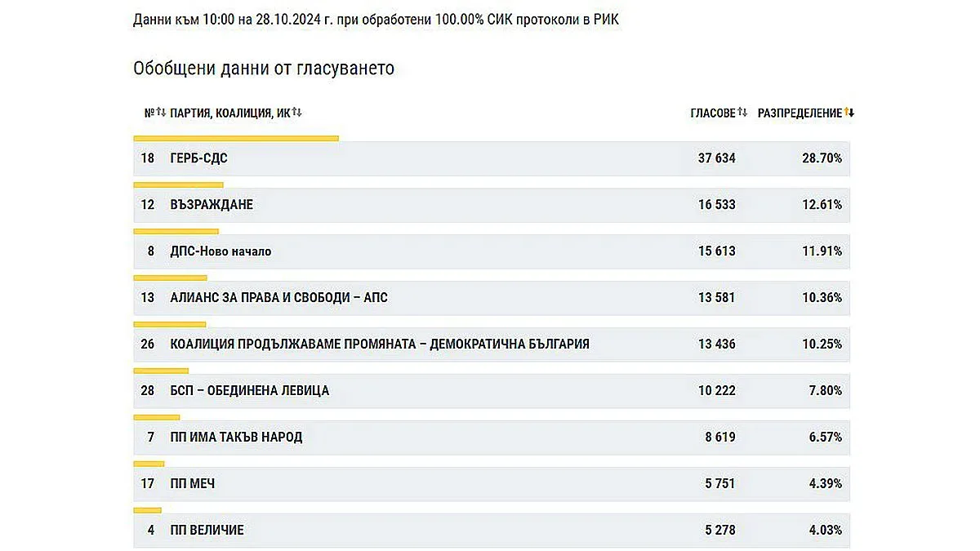The image size is (980, 551).
Task: Click the yellow result bar above ГЕРБ-СДС
Action: pyautogui.click(x=236, y=138)
